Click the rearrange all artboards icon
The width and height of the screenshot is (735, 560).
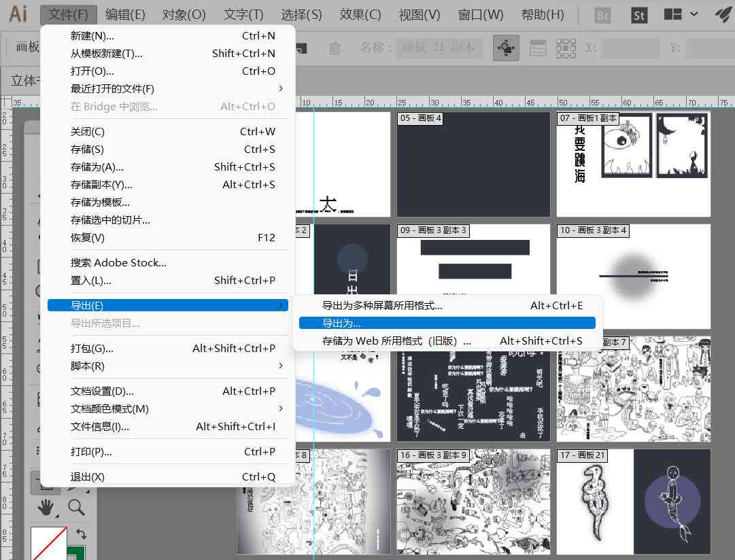tap(566, 48)
